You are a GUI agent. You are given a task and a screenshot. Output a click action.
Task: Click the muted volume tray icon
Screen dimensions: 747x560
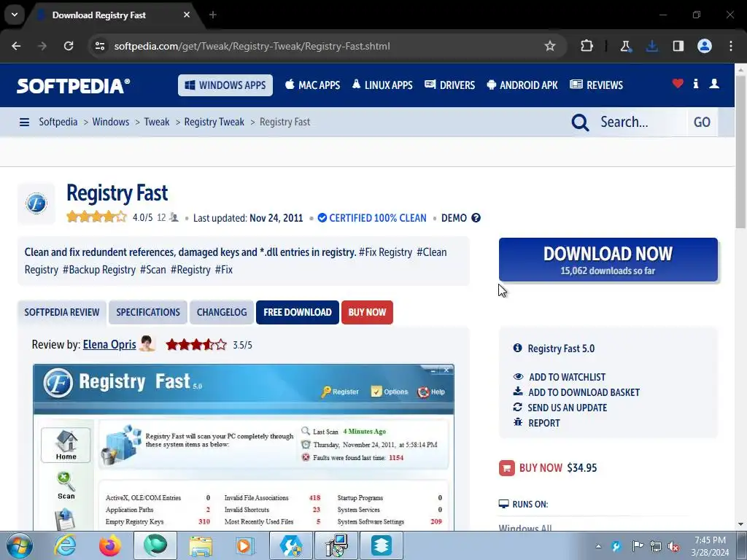(673, 546)
